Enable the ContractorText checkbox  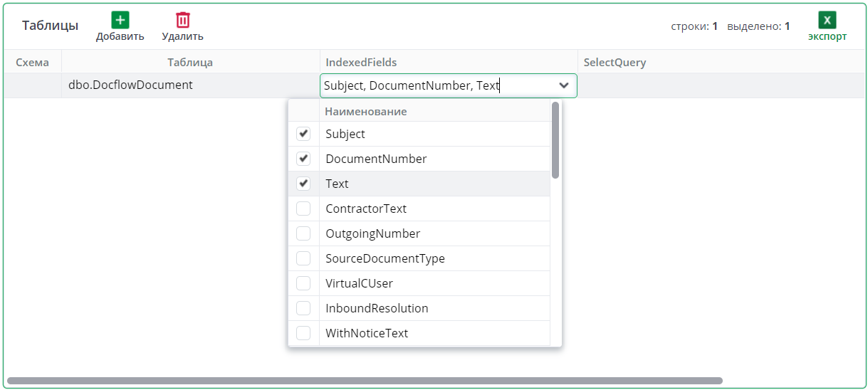click(x=303, y=209)
